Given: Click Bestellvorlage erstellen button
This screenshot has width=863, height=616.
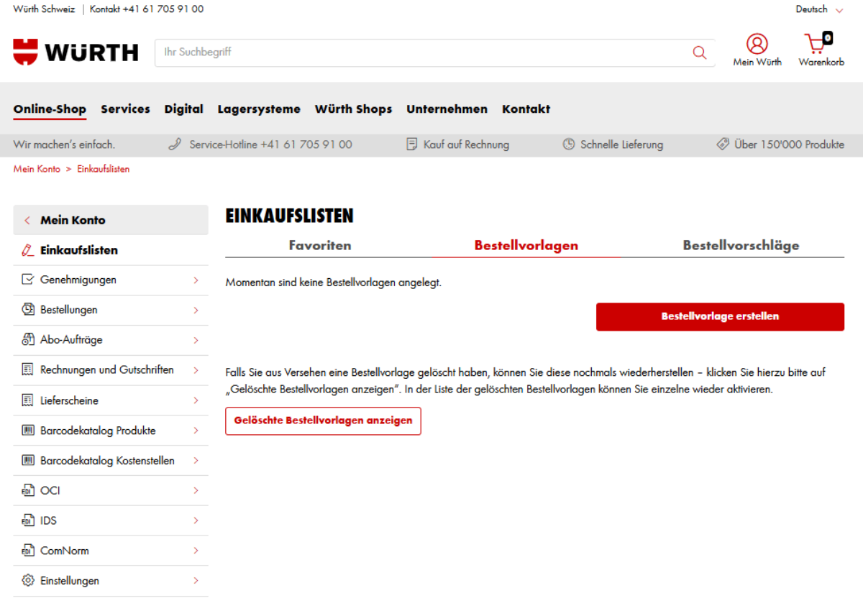Looking at the screenshot, I should [720, 316].
